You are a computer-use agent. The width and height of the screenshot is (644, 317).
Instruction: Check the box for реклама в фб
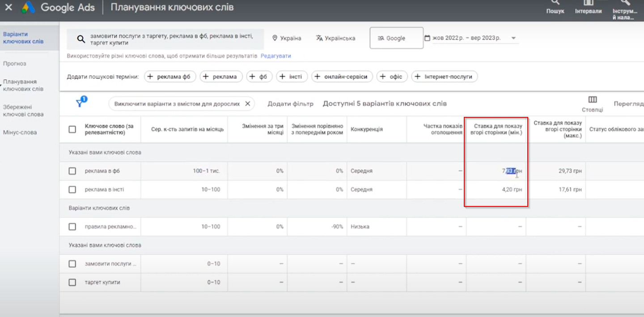[72, 171]
